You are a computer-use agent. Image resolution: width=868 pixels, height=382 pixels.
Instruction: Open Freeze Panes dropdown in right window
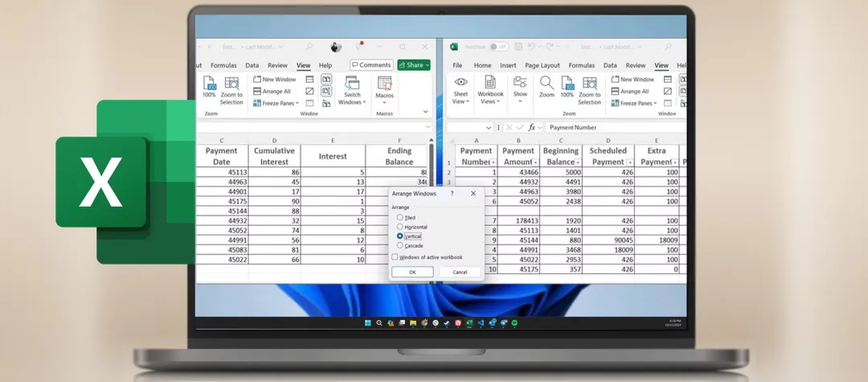[634, 103]
